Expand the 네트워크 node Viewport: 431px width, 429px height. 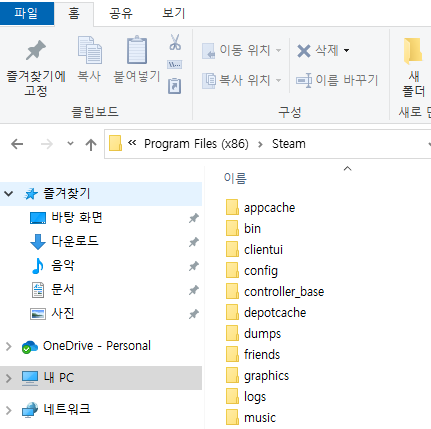[9, 410]
